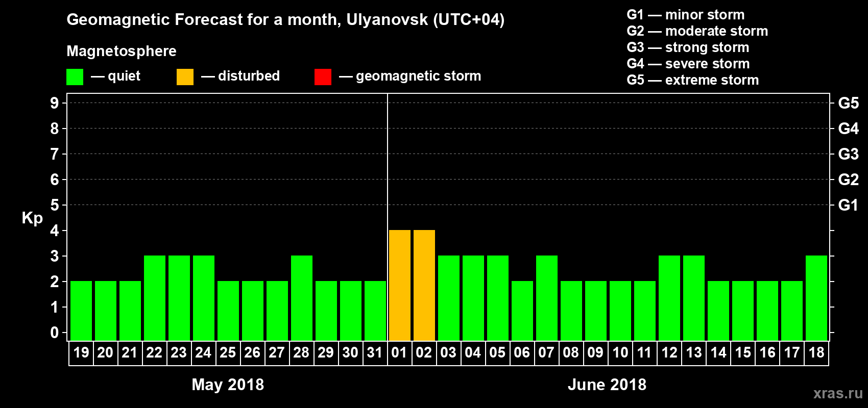Click the G4 label on right axis
Viewport: 868px width, 408px height.
tap(849, 129)
